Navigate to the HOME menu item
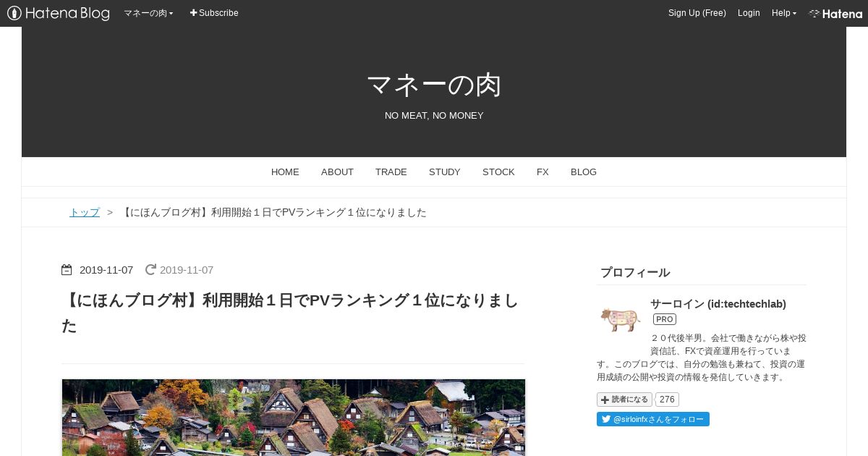868x456 pixels. pos(285,172)
